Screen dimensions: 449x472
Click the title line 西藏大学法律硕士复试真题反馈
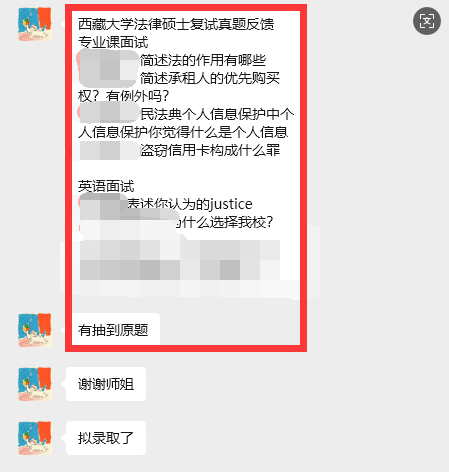[x=176, y=24]
